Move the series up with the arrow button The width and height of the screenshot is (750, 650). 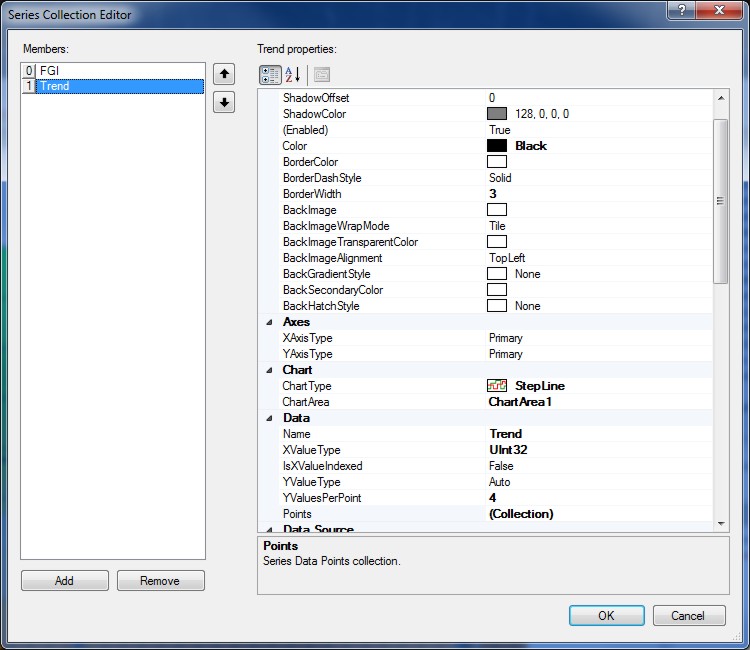click(x=225, y=74)
